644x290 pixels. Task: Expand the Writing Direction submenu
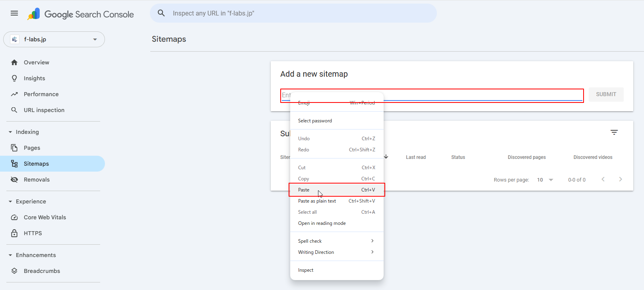point(337,252)
